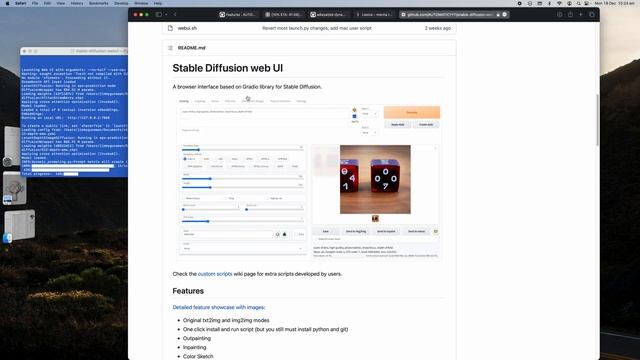
Task: Click the 'Outpainting' list item
Action: 197,338
